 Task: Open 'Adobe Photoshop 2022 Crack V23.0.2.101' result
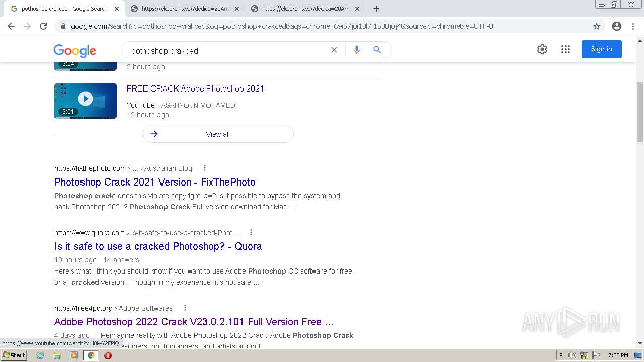pos(194,322)
